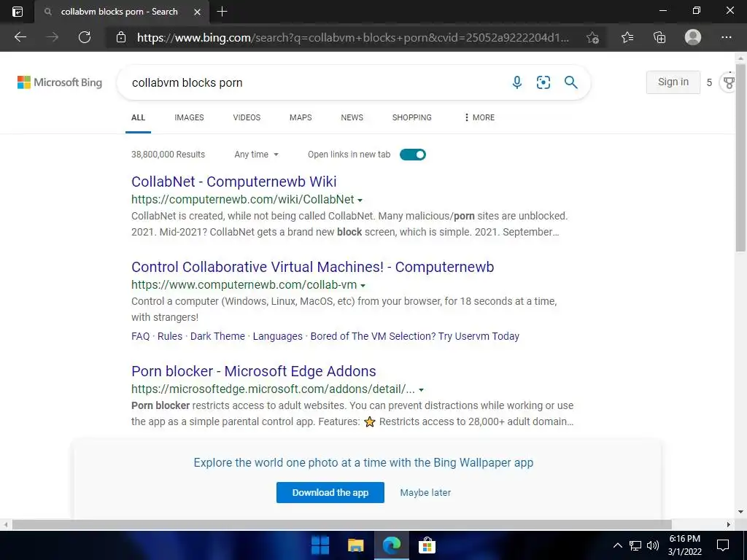Open the Collections icon
This screenshot has height=560, width=747.
pyautogui.click(x=659, y=37)
